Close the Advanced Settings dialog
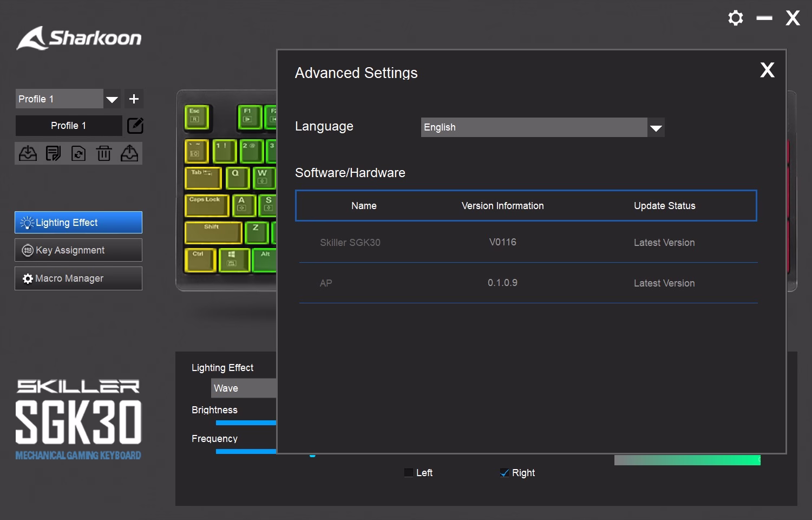812x520 pixels. coord(767,70)
